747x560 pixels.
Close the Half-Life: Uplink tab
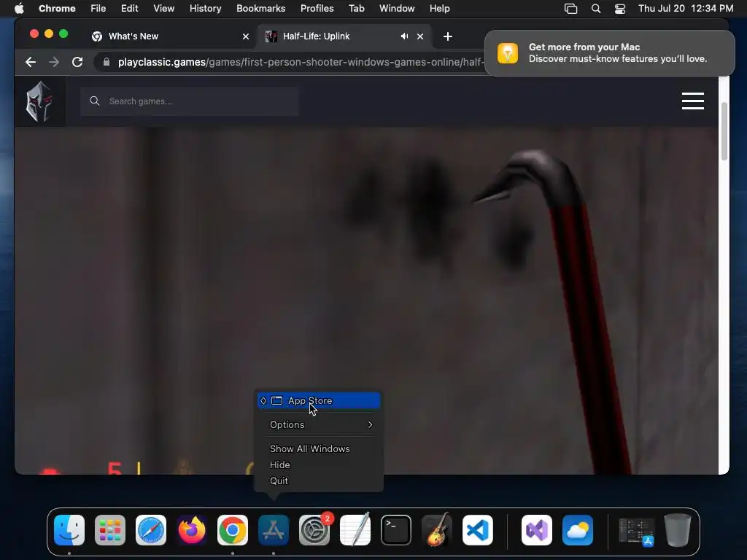420,36
